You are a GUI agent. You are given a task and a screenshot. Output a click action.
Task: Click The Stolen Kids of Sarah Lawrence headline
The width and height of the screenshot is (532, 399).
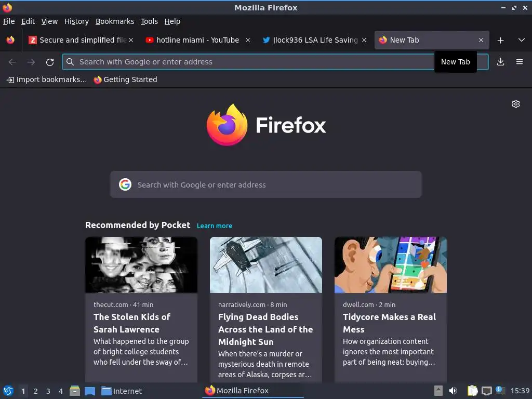point(132,323)
